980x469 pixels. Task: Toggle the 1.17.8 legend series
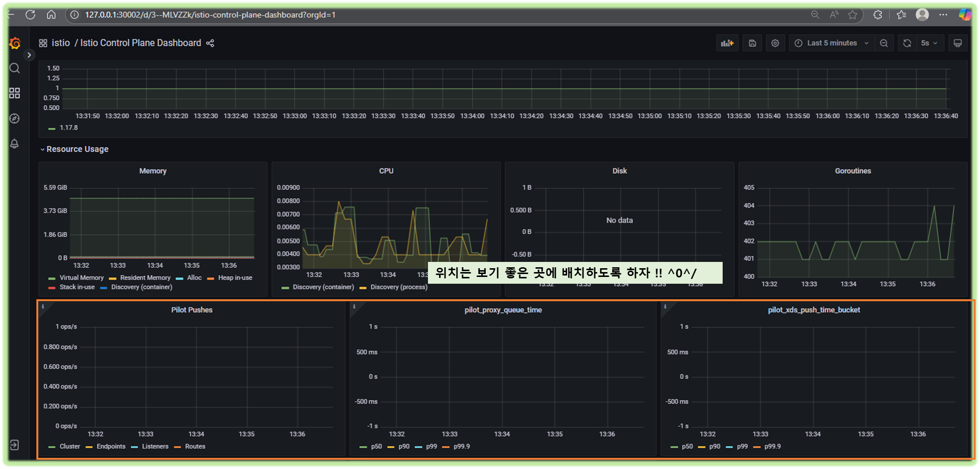[x=68, y=128]
